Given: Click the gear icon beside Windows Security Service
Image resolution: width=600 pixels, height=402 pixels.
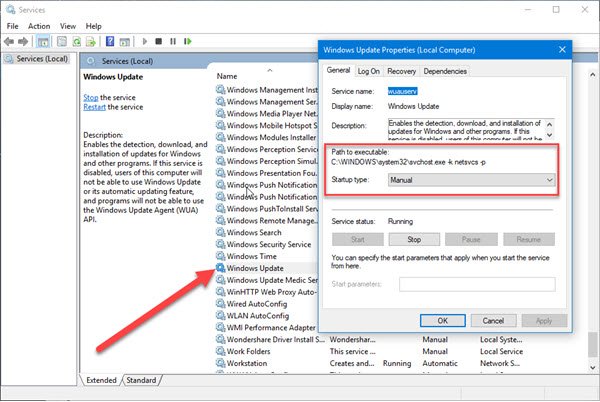Looking at the screenshot, I should (220, 244).
